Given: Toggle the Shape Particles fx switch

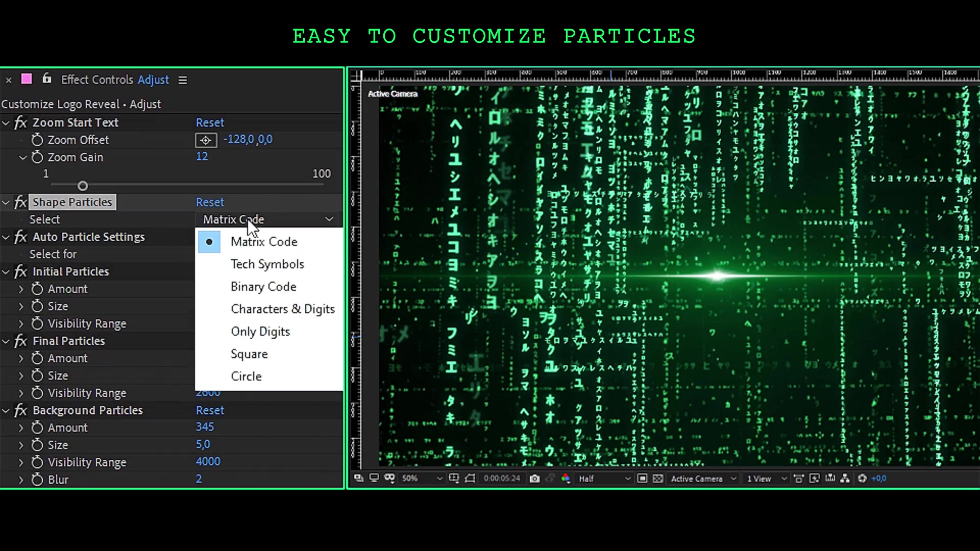Looking at the screenshot, I should coord(21,202).
